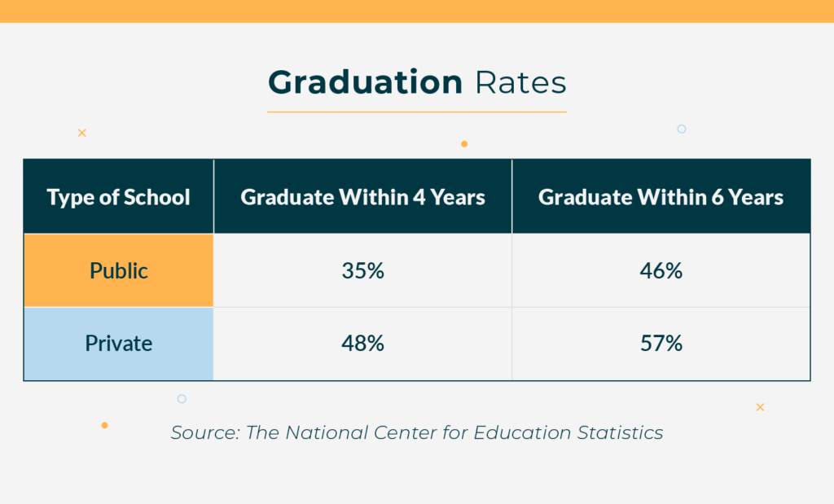Click the 48% cell for Private schools
This screenshot has width=834, height=504.
(363, 344)
